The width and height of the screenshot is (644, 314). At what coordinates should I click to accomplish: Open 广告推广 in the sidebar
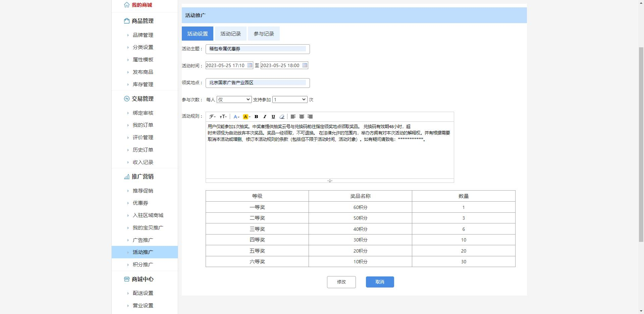143,240
